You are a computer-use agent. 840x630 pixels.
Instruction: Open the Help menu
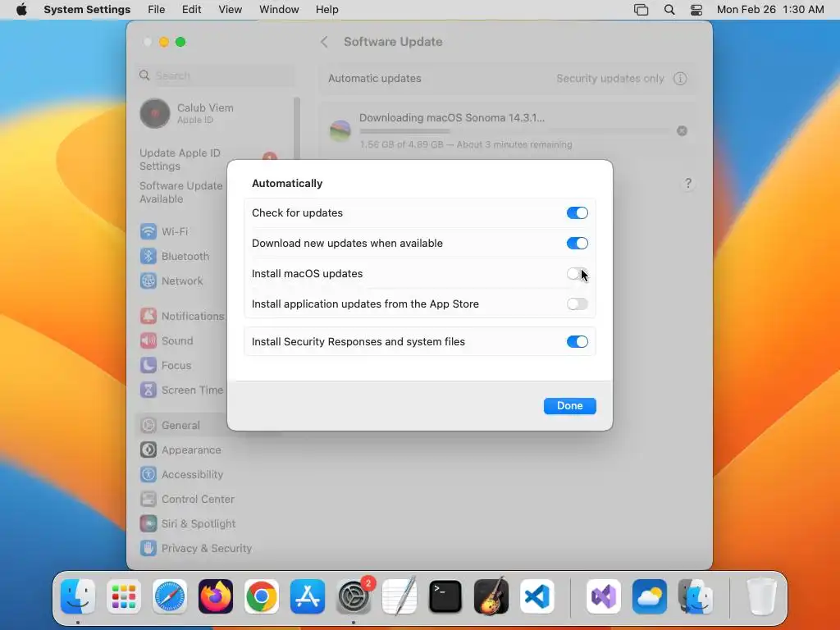[x=326, y=10]
